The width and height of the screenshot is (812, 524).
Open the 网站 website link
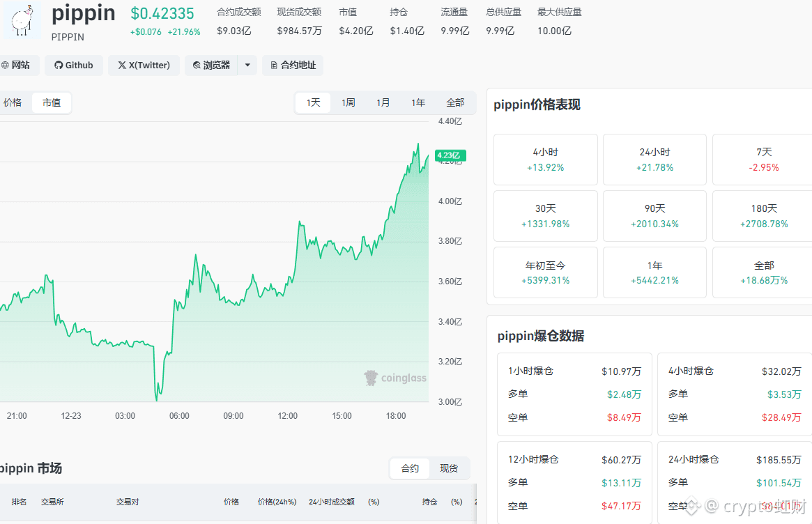point(16,65)
